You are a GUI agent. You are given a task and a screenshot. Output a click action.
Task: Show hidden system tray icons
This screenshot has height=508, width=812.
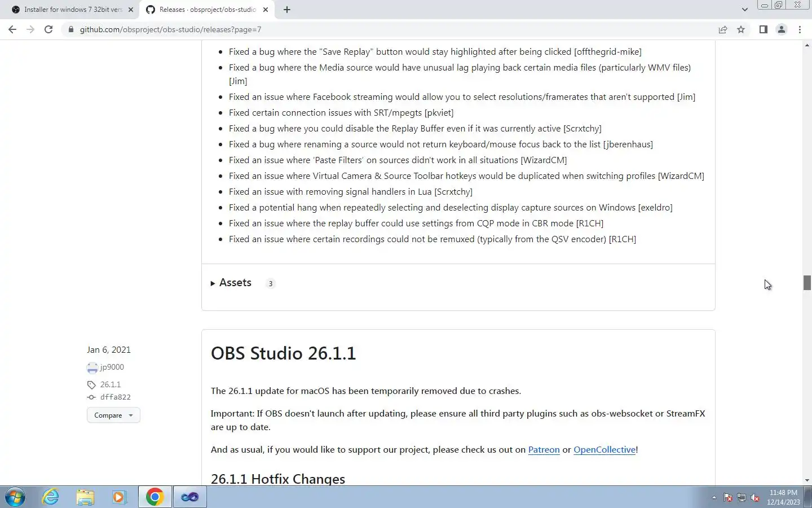pyautogui.click(x=714, y=498)
